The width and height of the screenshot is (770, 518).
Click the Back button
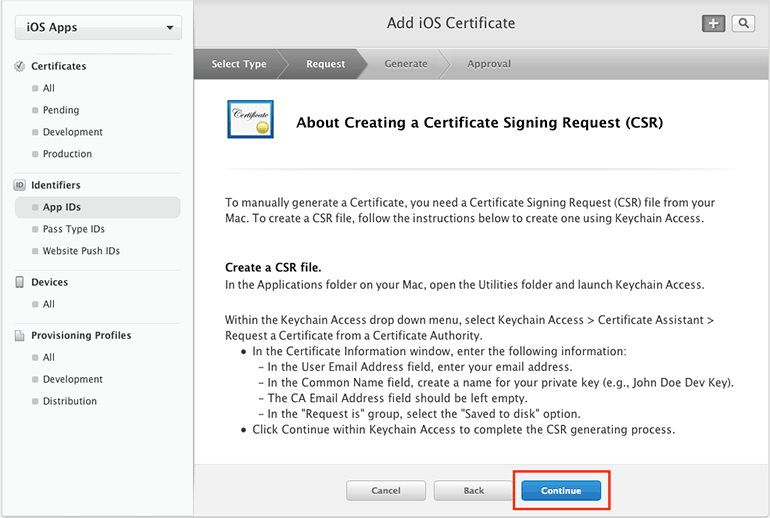click(x=474, y=491)
